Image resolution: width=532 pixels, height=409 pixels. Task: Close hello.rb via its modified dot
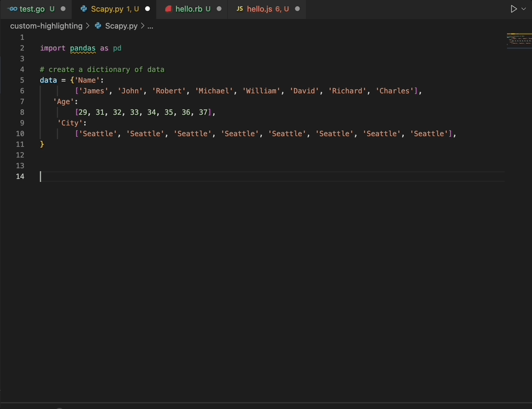218,9
